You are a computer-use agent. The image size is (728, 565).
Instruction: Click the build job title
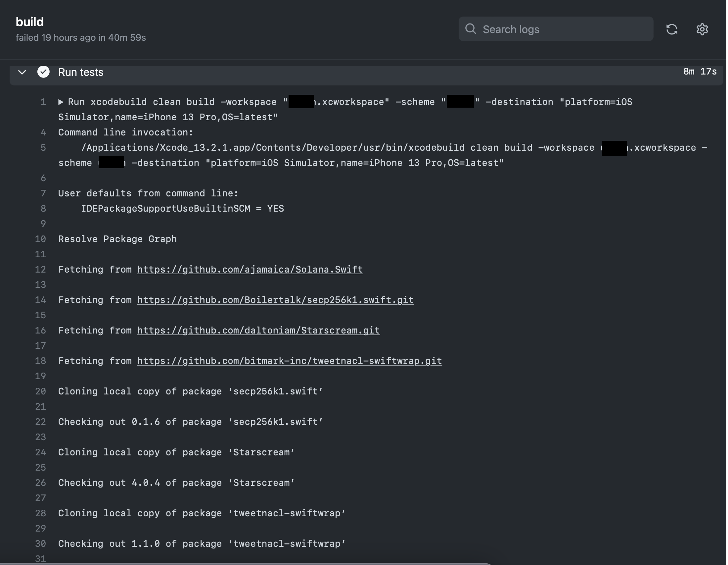click(30, 22)
